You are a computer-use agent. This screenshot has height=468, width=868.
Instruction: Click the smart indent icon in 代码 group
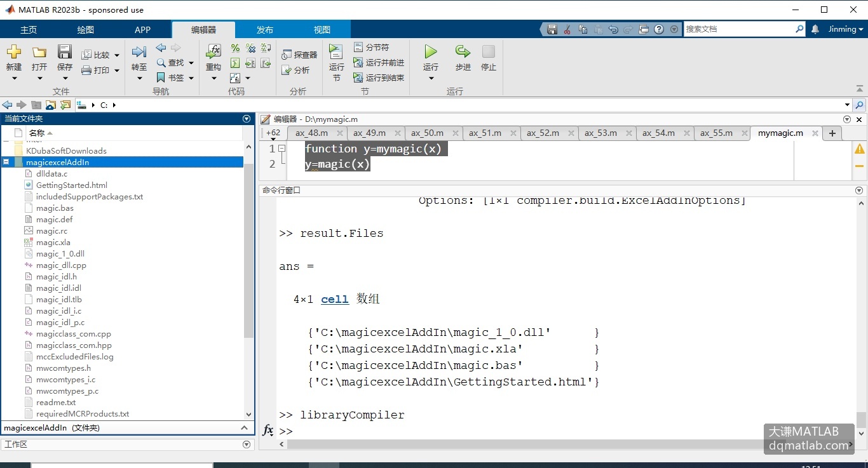point(235,64)
